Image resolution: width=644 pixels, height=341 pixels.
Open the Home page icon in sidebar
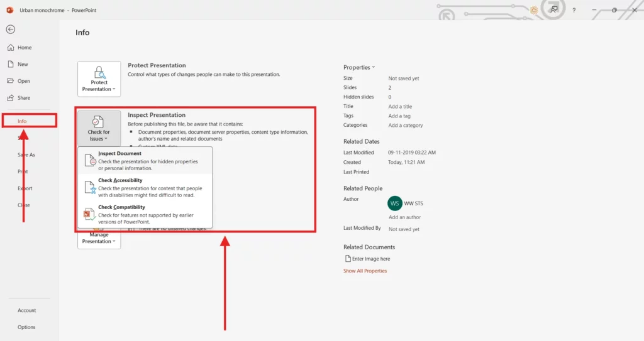click(11, 48)
